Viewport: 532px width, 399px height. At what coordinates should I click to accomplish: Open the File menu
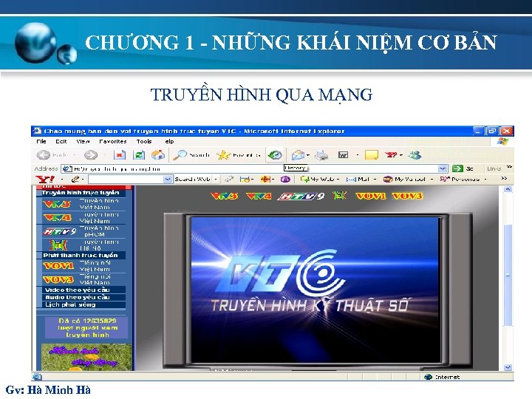[41, 141]
